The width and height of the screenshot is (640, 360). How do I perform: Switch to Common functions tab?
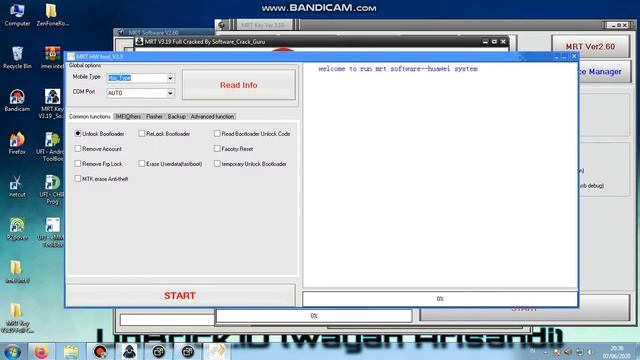(x=90, y=116)
